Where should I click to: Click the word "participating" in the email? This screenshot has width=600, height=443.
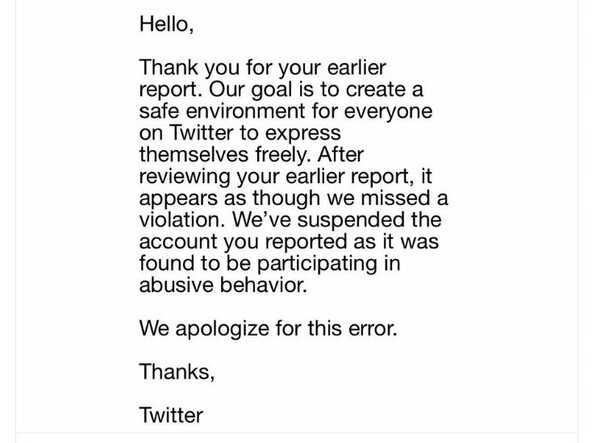tap(316, 264)
